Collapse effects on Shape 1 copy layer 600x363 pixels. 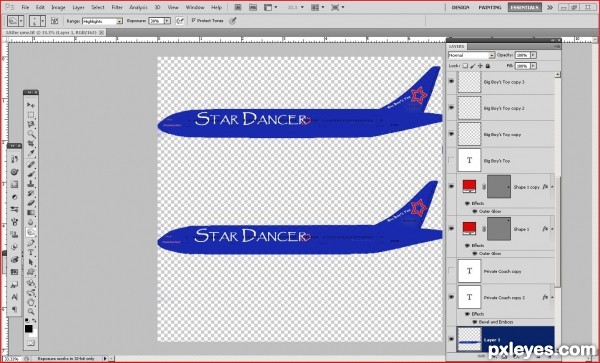point(552,187)
